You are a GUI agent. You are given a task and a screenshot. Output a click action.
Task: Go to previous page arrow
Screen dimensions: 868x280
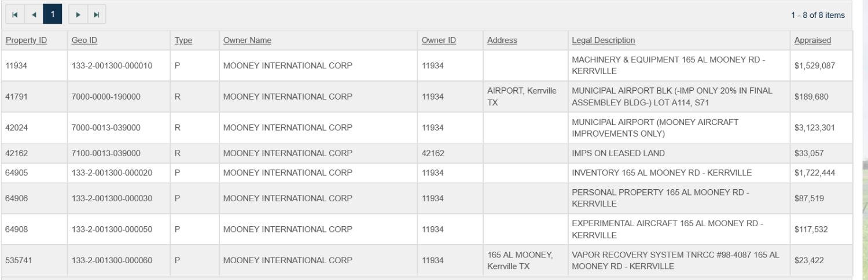click(x=34, y=14)
